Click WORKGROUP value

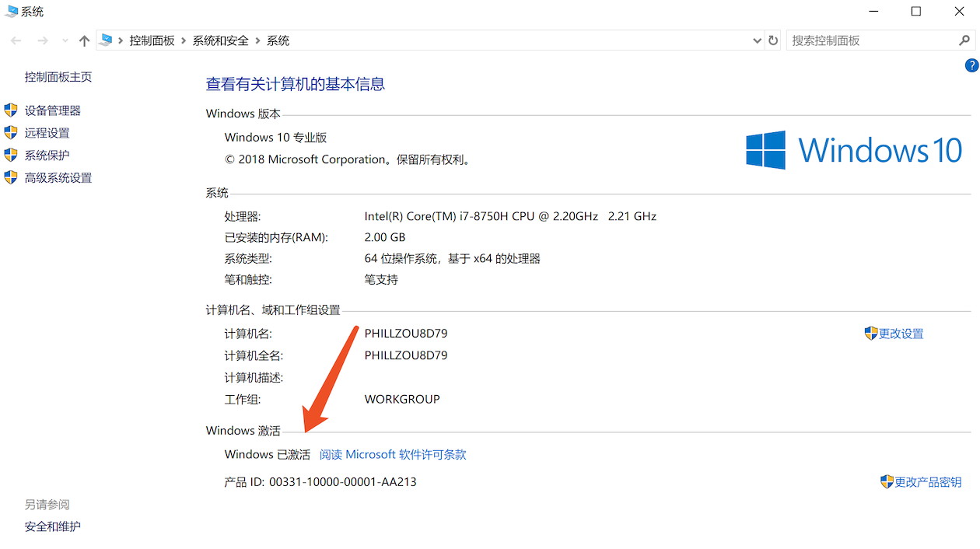(x=402, y=399)
